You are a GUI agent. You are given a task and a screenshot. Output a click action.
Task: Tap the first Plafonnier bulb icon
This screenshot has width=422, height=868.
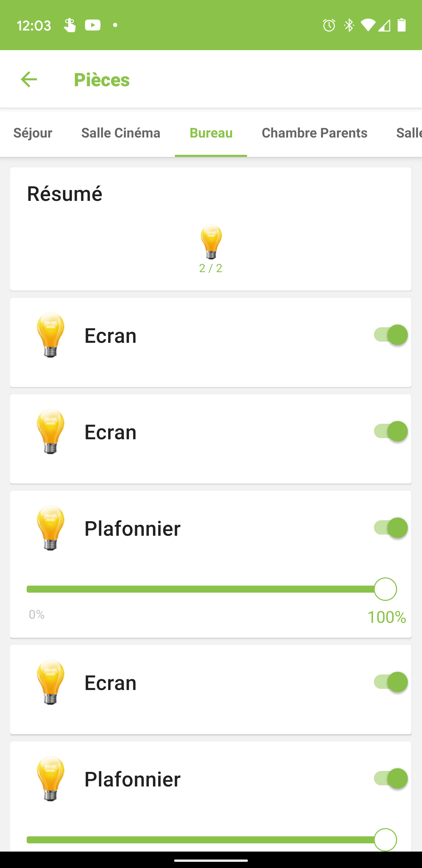point(50,528)
